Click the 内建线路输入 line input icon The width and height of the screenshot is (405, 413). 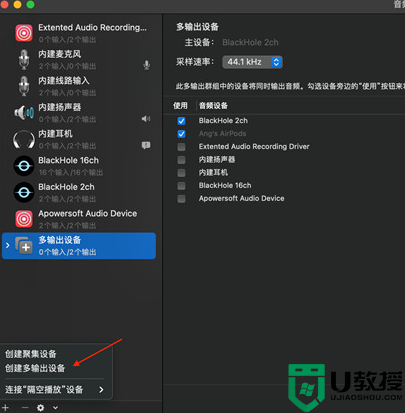point(24,86)
